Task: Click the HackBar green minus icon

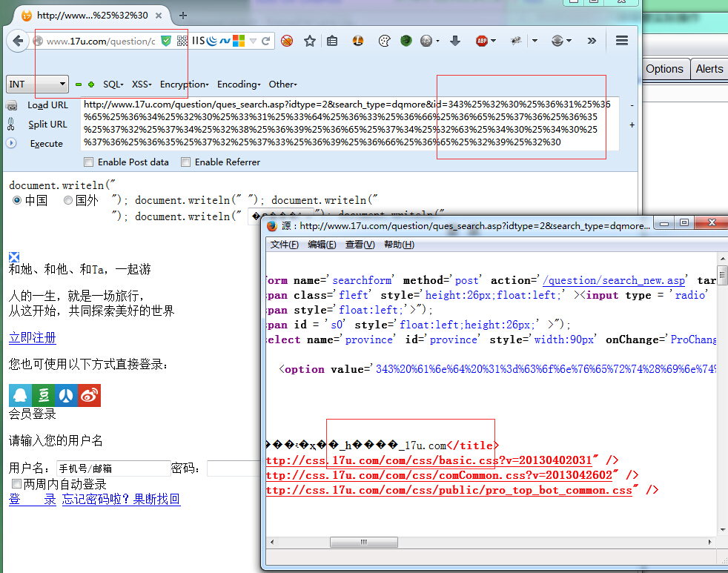Action: pos(79,85)
